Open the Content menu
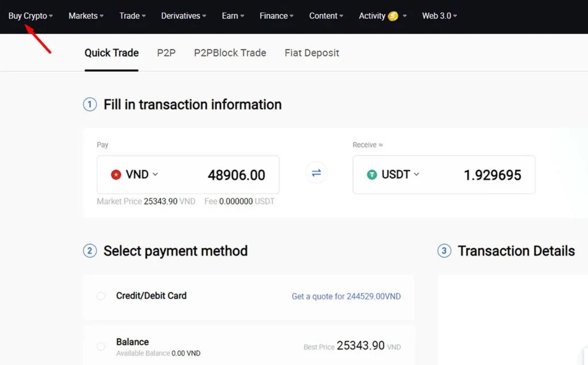588x365 pixels. coord(326,16)
